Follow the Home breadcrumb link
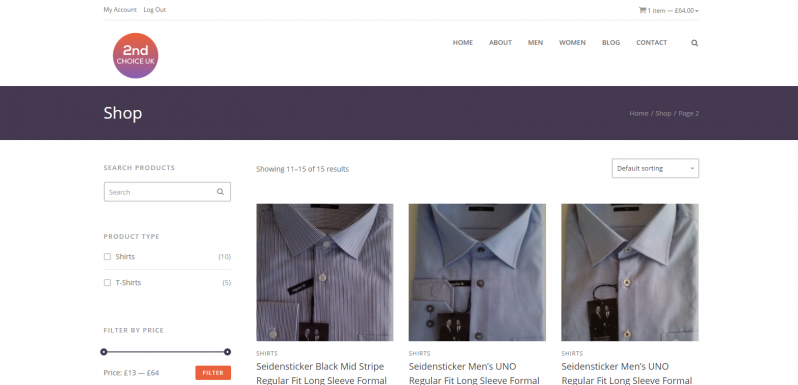 (x=639, y=114)
